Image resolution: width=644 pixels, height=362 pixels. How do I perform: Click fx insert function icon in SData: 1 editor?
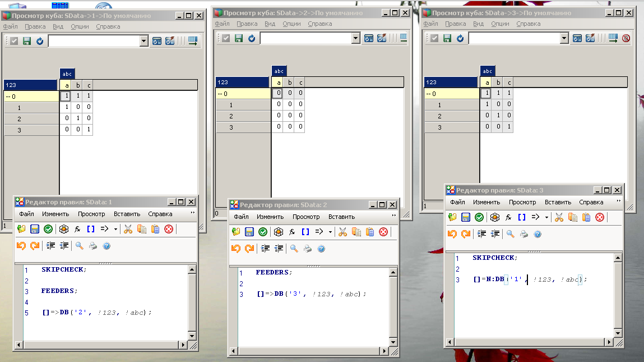[x=77, y=229]
